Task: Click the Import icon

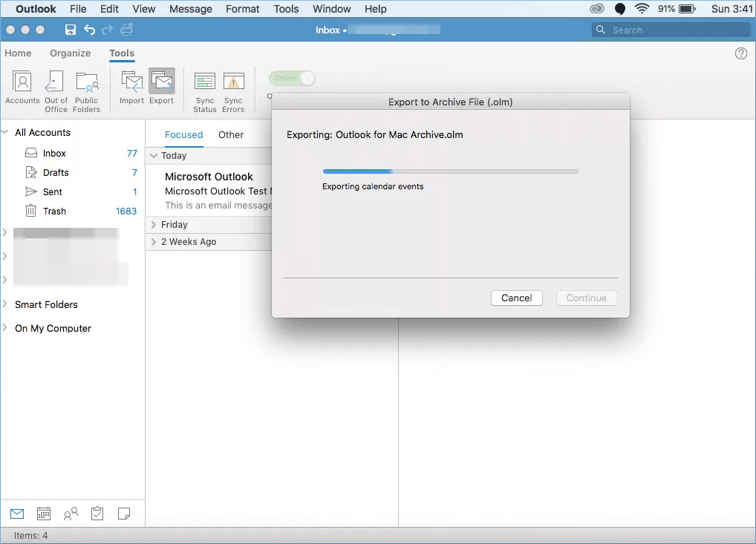Action: tap(131, 88)
